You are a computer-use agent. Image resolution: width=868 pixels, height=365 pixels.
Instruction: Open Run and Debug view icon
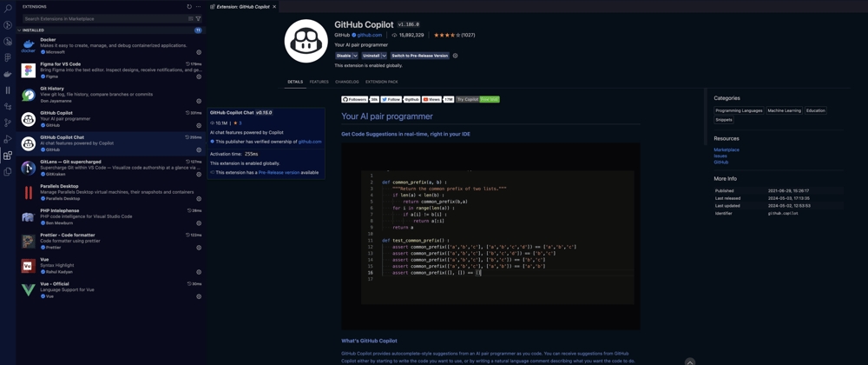[8, 139]
